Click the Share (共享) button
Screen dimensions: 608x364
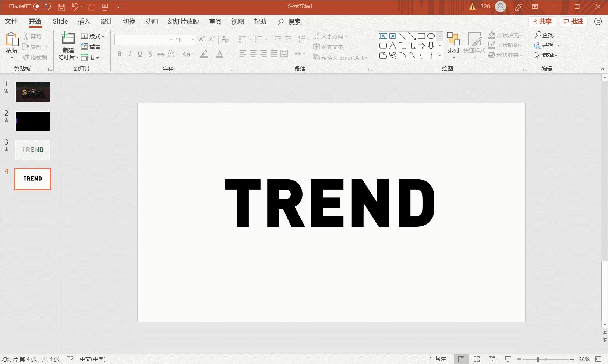[542, 22]
